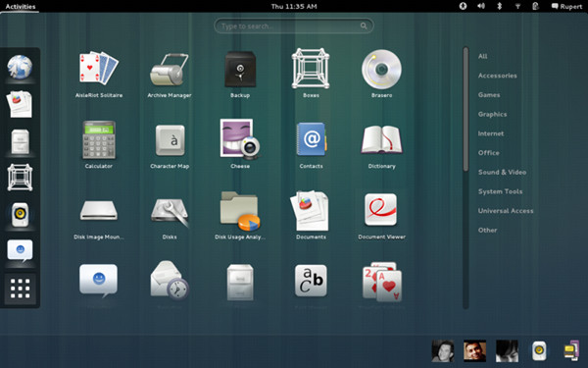Click the Activities button

[21, 7]
